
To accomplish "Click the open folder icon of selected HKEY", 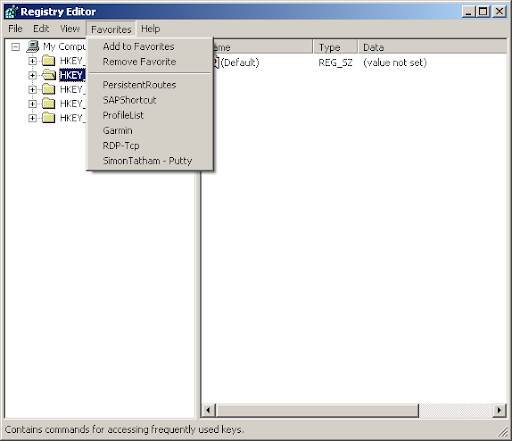I will (x=49, y=75).
